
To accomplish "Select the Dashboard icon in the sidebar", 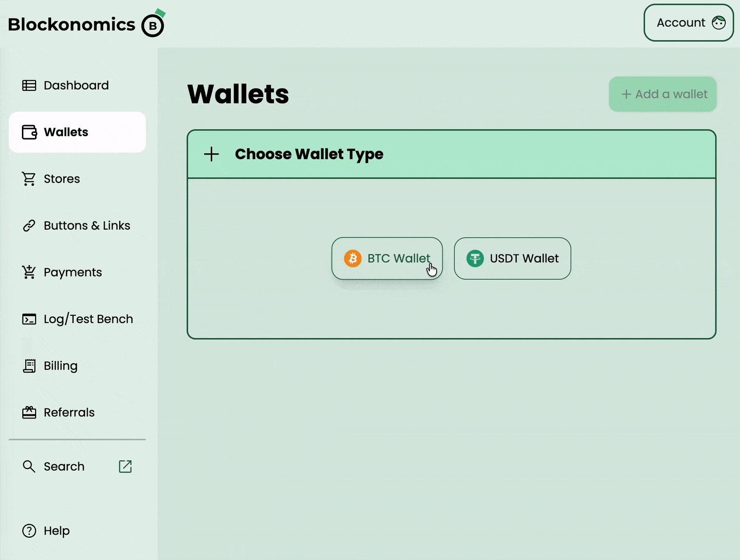I will click(x=29, y=85).
